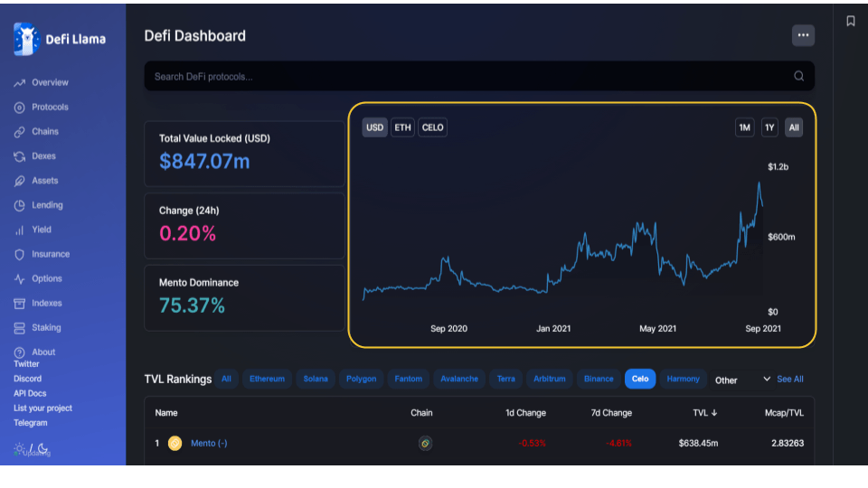Click the peak of the TVL chart line
The height and width of the screenshot is (488, 868).
[759, 183]
